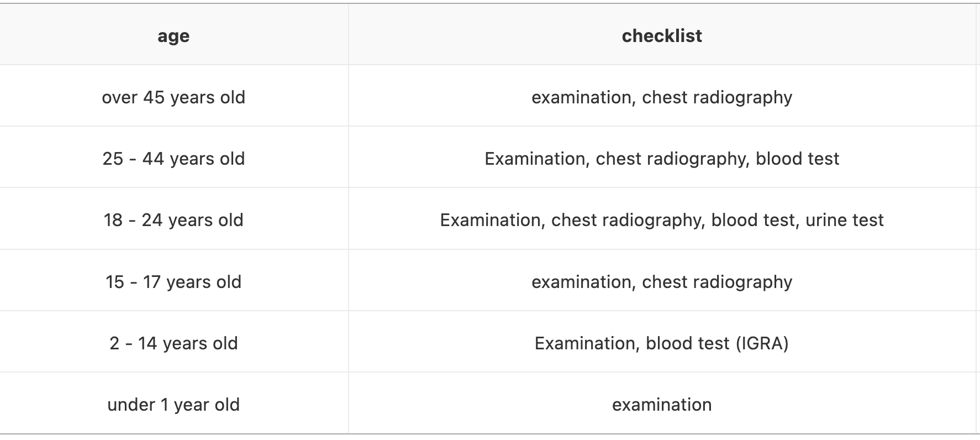Click 'Examination, chest radiography, blood test' cell
980x440 pixels.
(x=662, y=159)
